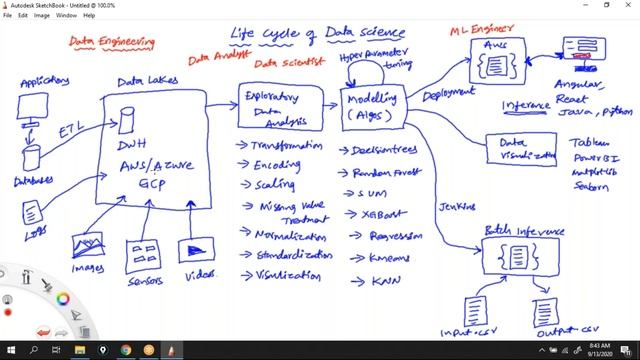
Task: Click the red "Data Engineering" label
Action: click(x=112, y=42)
